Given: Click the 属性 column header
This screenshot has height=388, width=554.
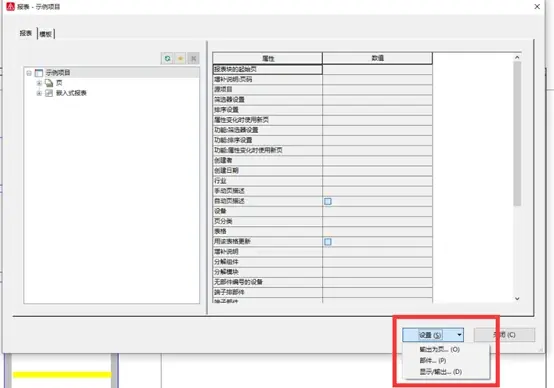Looking at the screenshot, I should (267, 58).
